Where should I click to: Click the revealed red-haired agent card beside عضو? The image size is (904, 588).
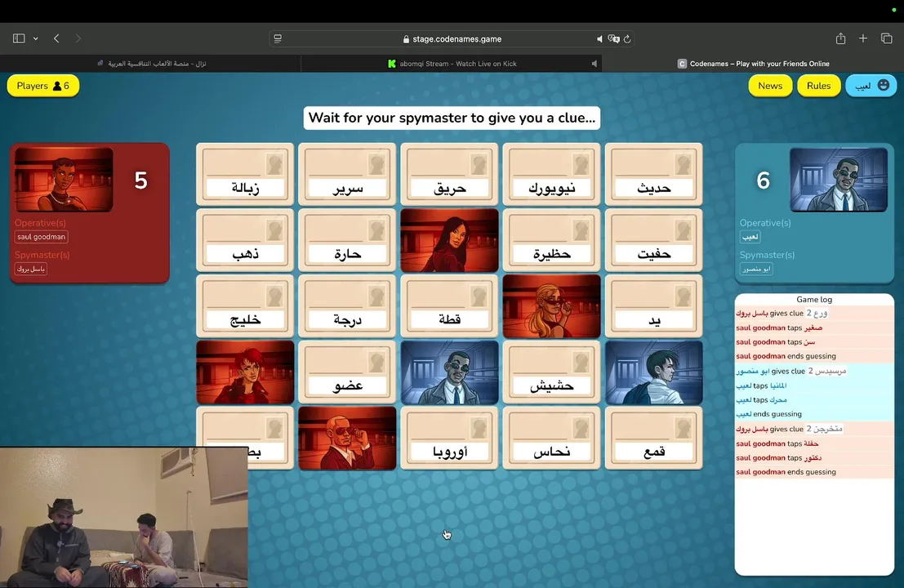(245, 372)
